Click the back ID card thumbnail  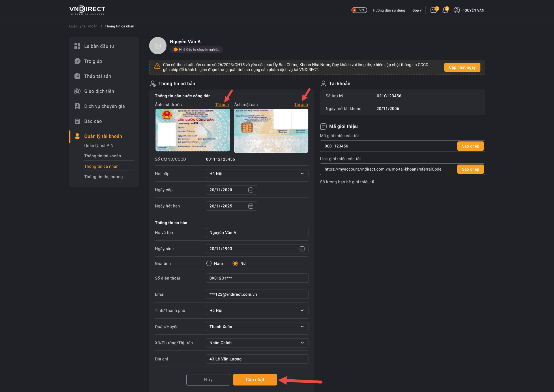tap(271, 130)
